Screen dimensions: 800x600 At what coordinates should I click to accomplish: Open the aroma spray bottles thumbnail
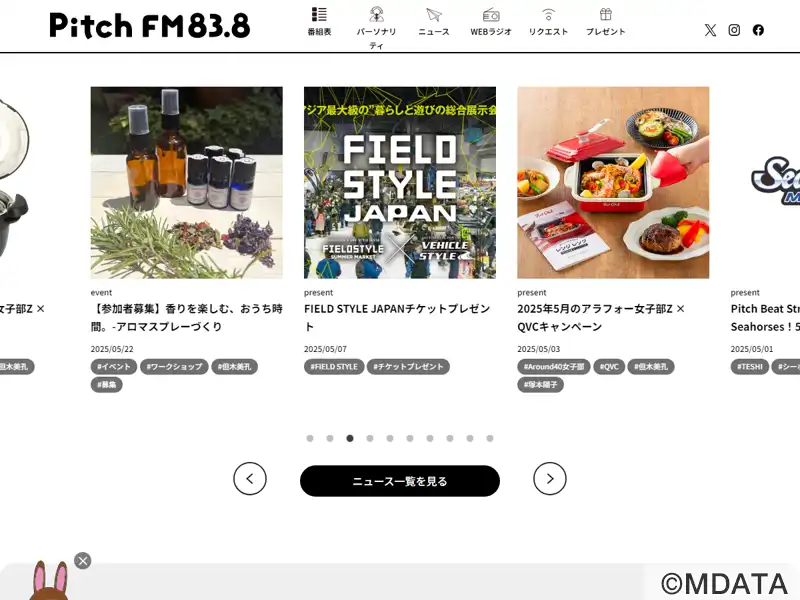(x=187, y=183)
